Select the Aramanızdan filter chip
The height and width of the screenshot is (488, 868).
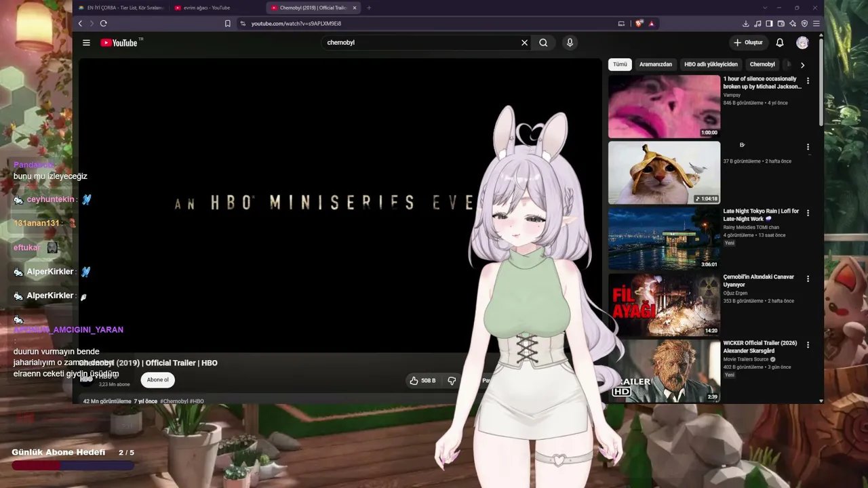pos(656,64)
